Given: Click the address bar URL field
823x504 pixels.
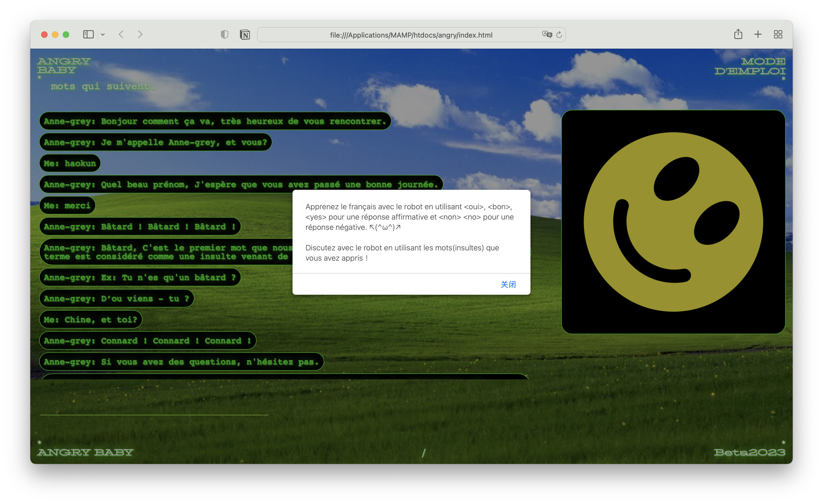Looking at the screenshot, I should (x=411, y=35).
